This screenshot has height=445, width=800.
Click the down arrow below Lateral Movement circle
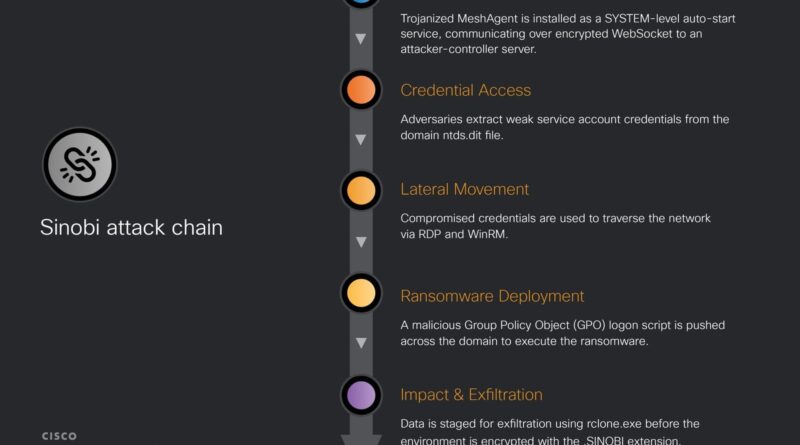[361, 242]
